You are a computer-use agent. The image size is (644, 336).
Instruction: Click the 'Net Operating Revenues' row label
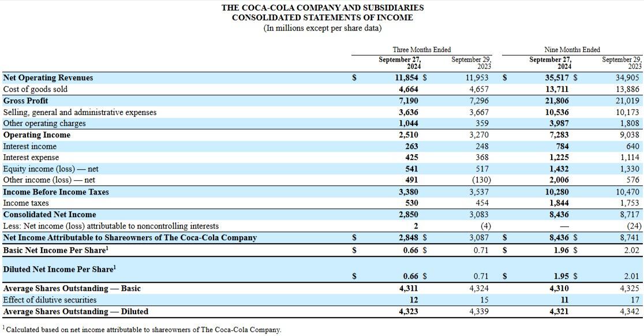48,77
